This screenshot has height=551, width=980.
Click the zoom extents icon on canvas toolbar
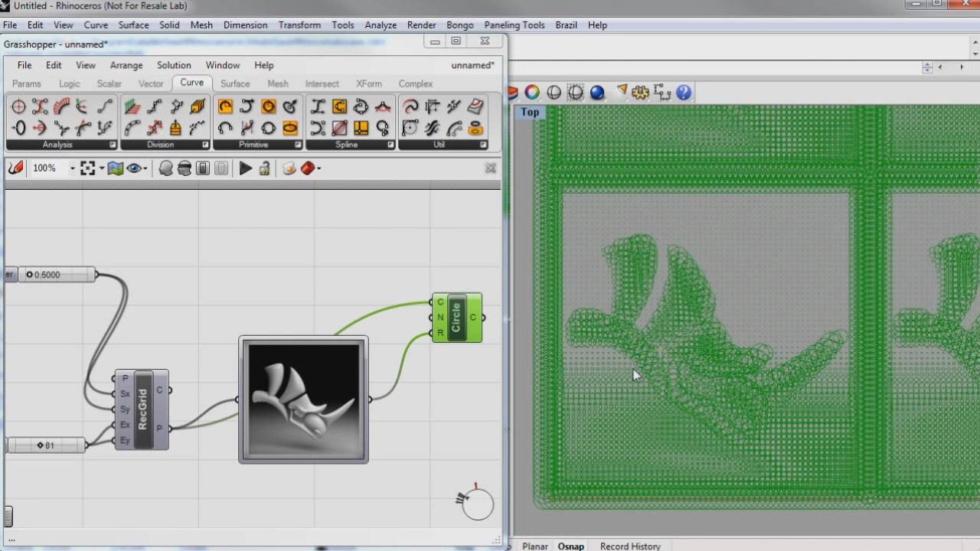tap(87, 168)
